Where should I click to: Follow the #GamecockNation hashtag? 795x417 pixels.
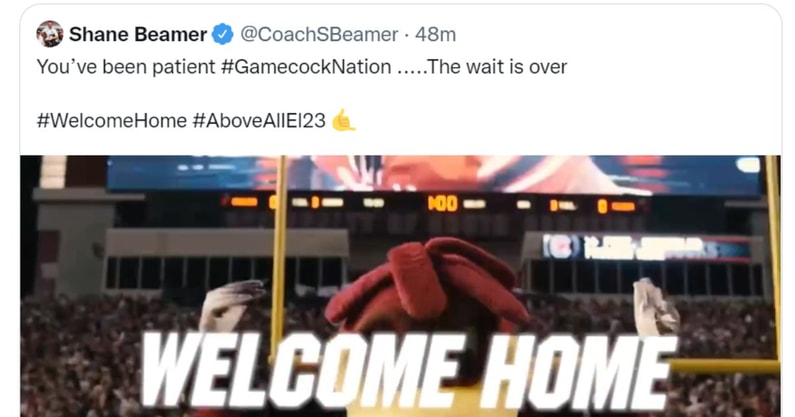coord(306,67)
